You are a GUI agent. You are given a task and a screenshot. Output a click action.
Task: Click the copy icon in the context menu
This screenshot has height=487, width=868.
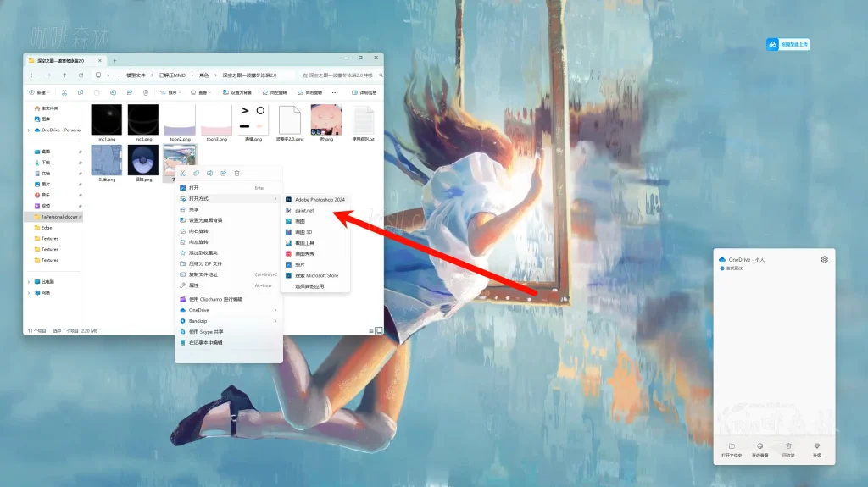click(x=196, y=174)
